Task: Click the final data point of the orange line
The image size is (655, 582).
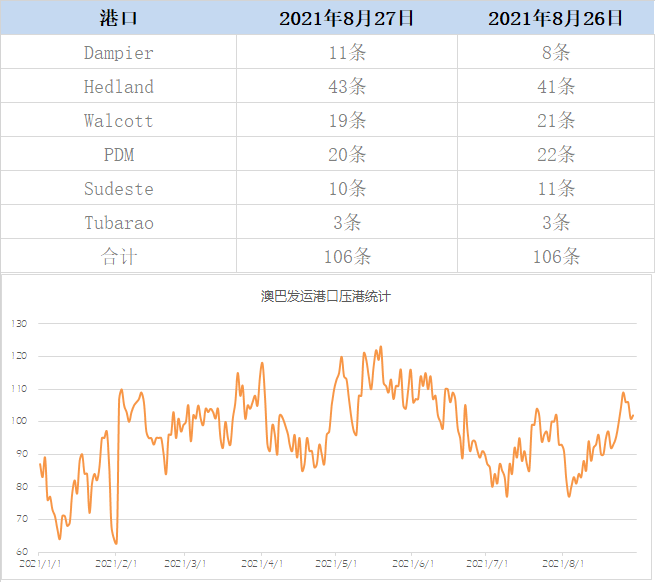Action: [633, 416]
